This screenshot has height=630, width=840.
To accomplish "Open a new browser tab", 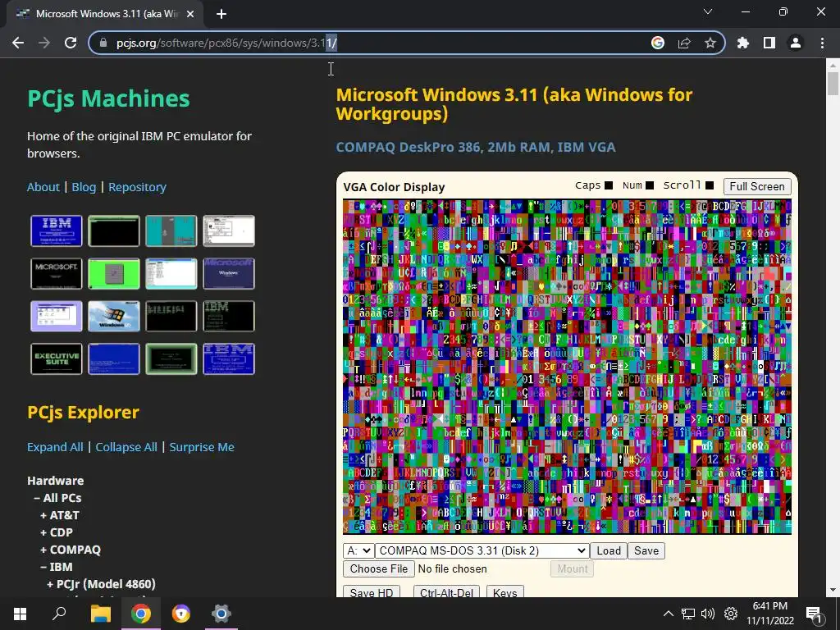I will (221, 14).
